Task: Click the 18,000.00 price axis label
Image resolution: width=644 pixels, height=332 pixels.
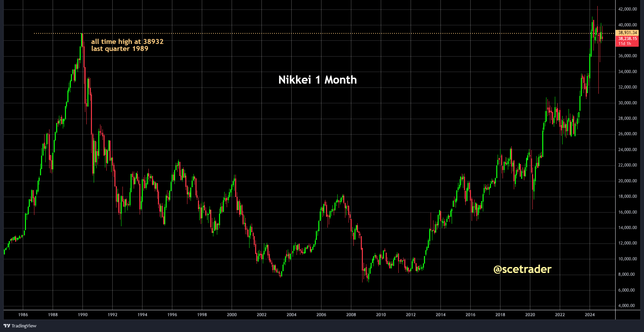Action: pyautogui.click(x=628, y=196)
